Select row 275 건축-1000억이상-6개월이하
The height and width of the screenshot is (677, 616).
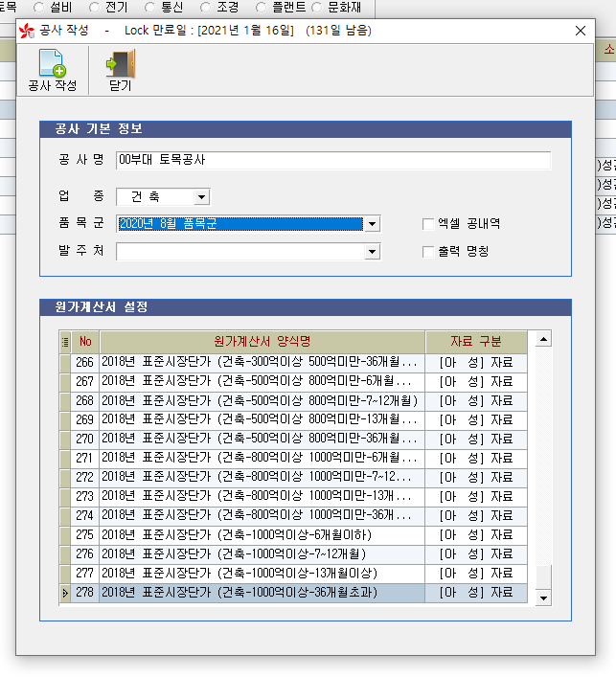click(x=262, y=534)
